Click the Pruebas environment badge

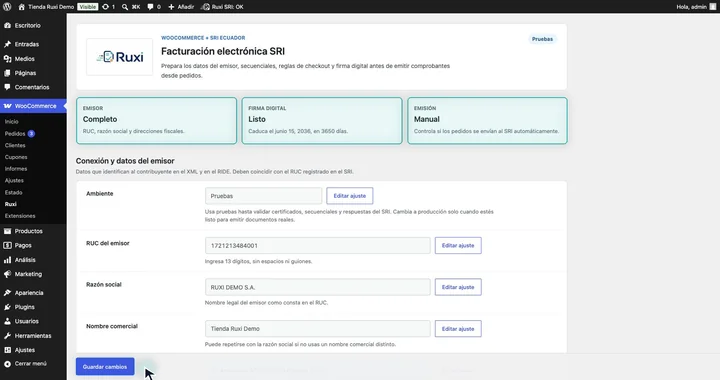click(542, 39)
